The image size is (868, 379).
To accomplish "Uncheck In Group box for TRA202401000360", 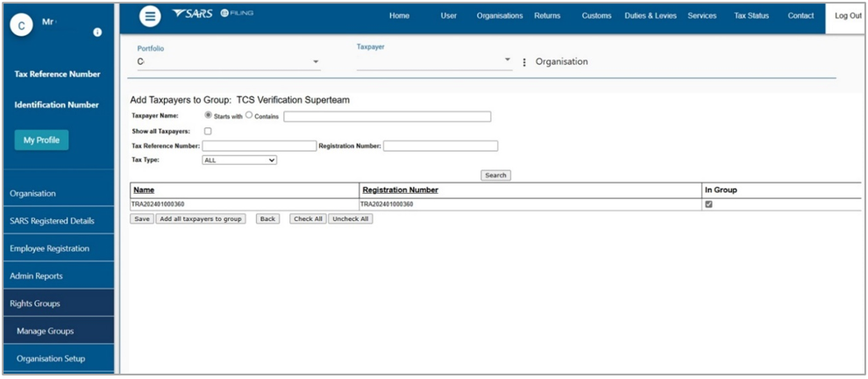I will (x=709, y=204).
